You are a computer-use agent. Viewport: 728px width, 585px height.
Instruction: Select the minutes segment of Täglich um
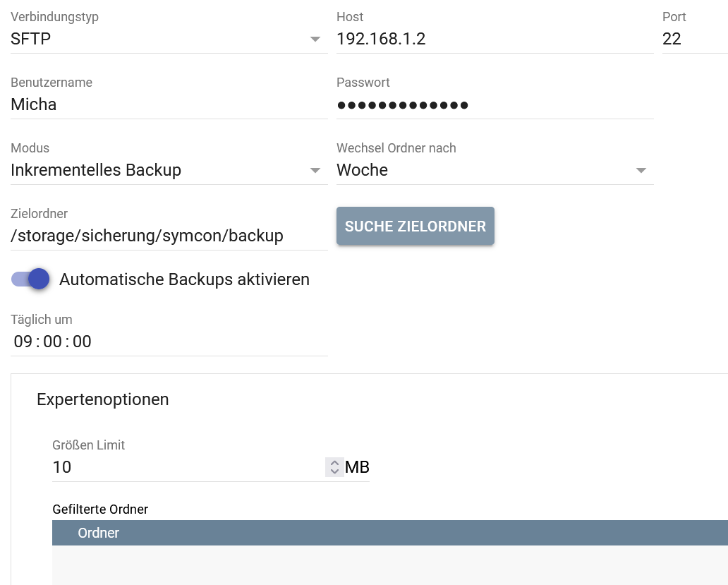(x=53, y=342)
